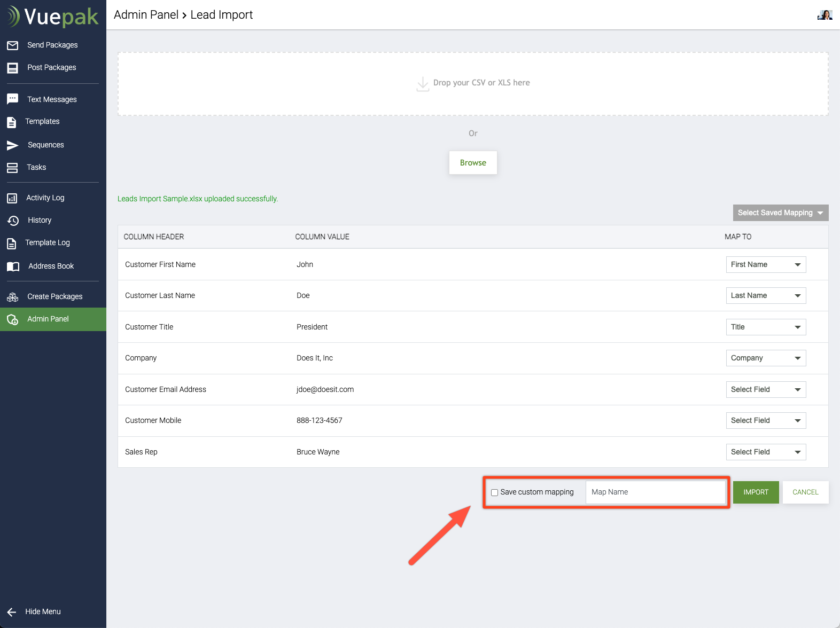Click the Map Name input field
Image resolution: width=840 pixels, height=628 pixels.
tap(655, 492)
